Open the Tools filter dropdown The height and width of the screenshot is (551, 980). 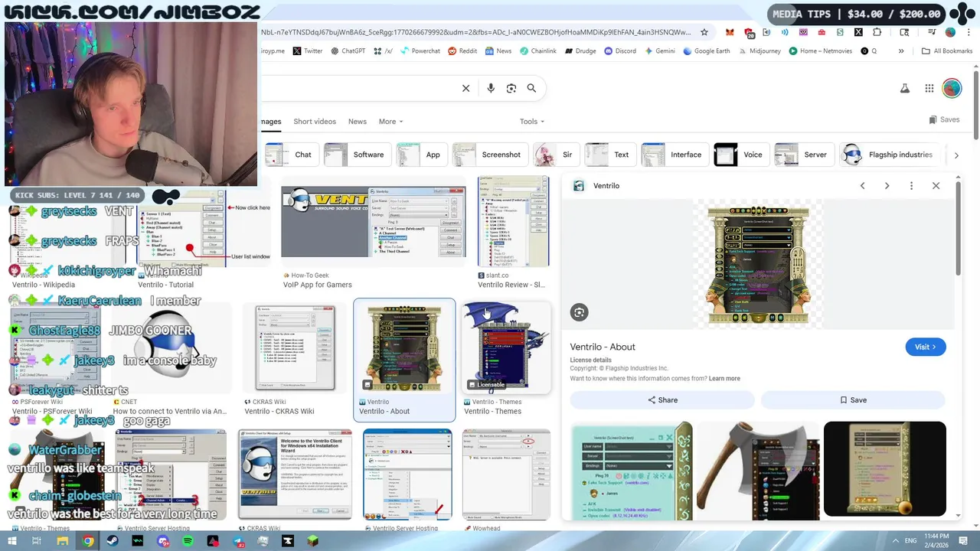(x=532, y=121)
